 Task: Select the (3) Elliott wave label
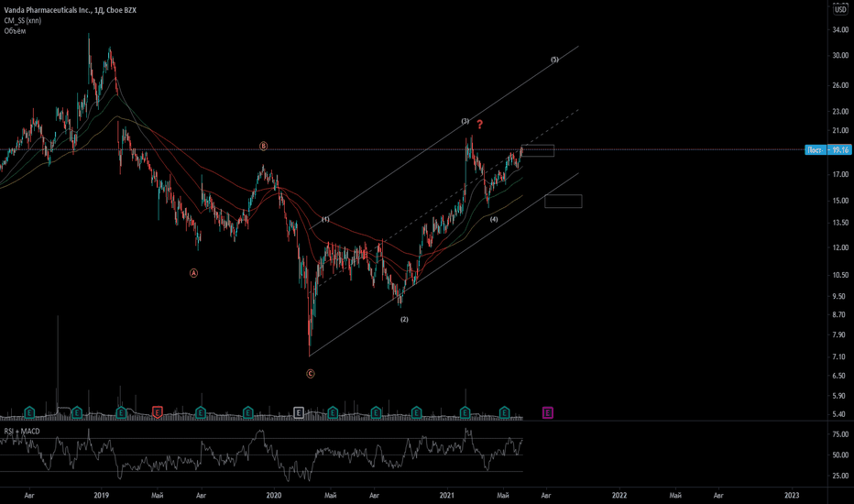coord(465,121)
